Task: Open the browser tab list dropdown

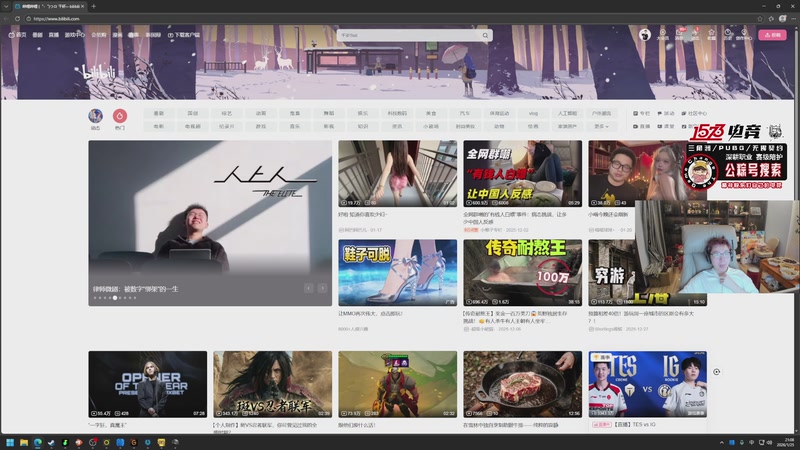Action: (6, 6)
